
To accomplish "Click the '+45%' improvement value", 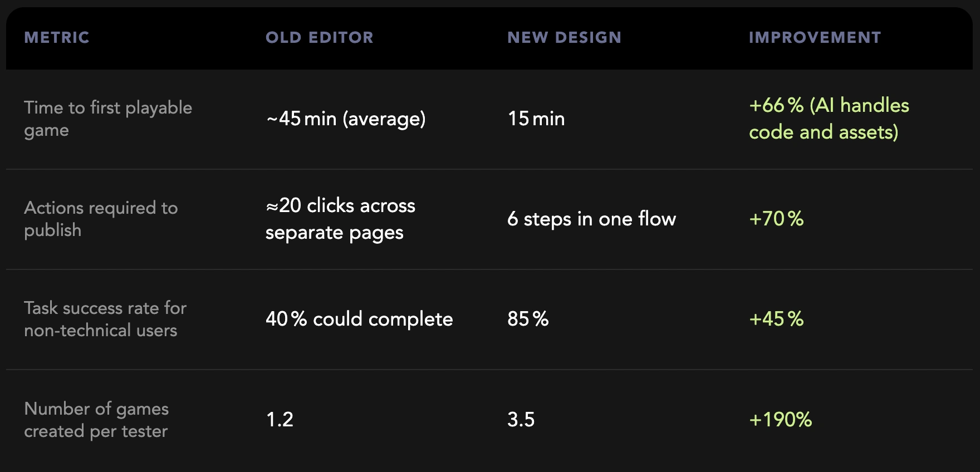I will click(x=776, y=319).
